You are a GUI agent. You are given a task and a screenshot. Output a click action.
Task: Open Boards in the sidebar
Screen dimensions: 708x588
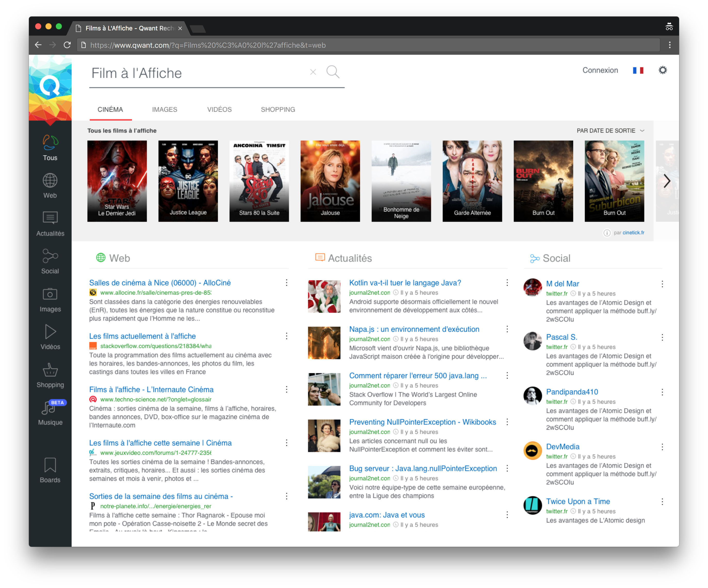[50, 471]
